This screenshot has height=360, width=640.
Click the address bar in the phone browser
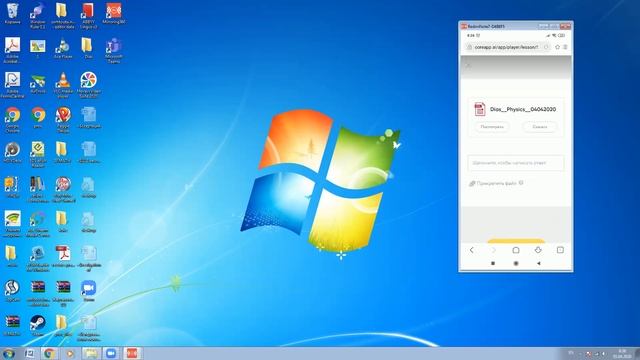tap(508, 47)
